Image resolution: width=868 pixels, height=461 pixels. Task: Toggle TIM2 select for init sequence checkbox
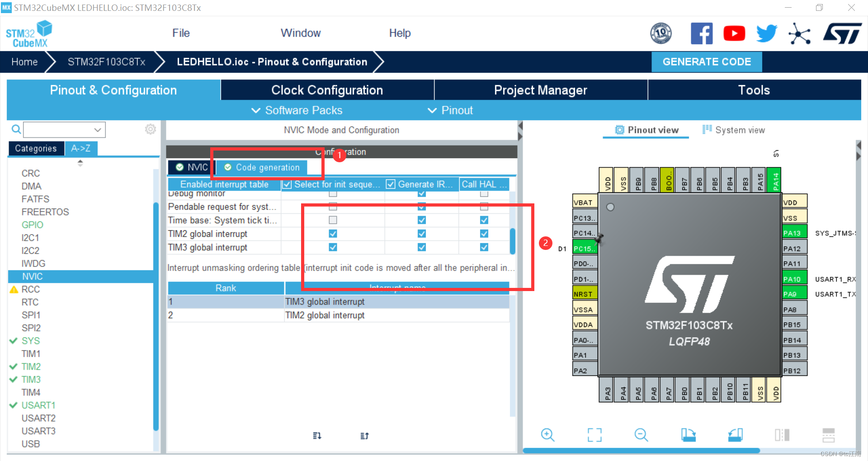click(x=333, y=234)
